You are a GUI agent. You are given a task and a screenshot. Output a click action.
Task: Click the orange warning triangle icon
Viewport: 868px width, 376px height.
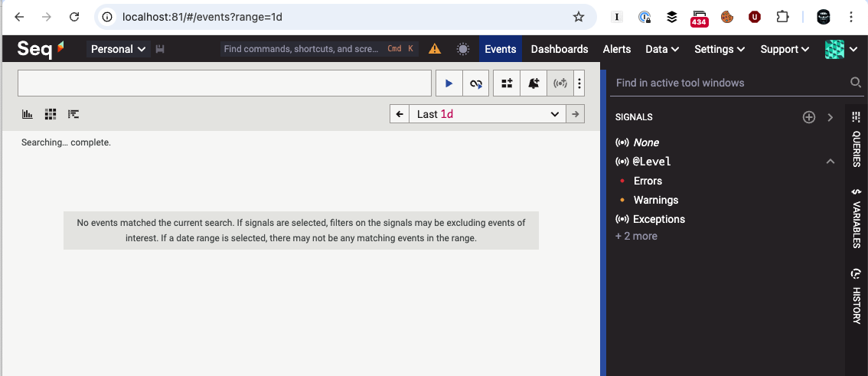435,49
